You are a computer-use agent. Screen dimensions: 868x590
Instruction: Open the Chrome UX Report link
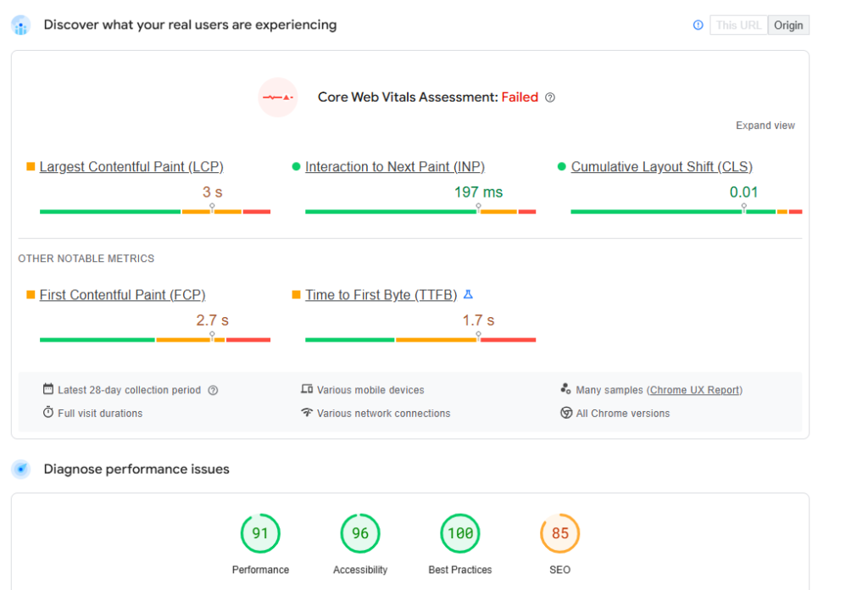[x=694, y=391]
